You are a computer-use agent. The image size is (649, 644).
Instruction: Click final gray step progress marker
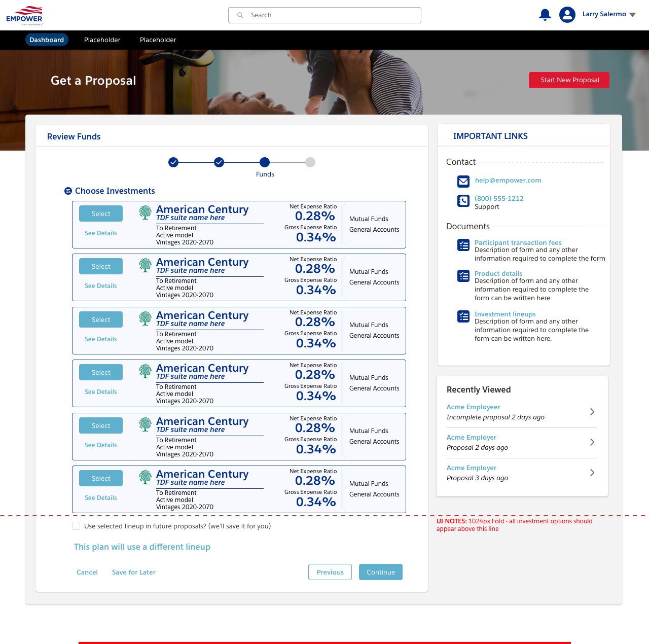(310, 162)
